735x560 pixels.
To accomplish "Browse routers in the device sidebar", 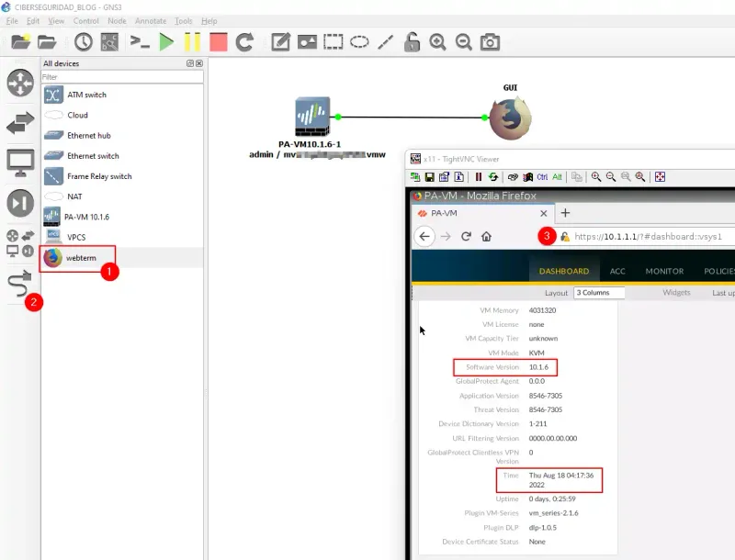I will tap(20, 83).
